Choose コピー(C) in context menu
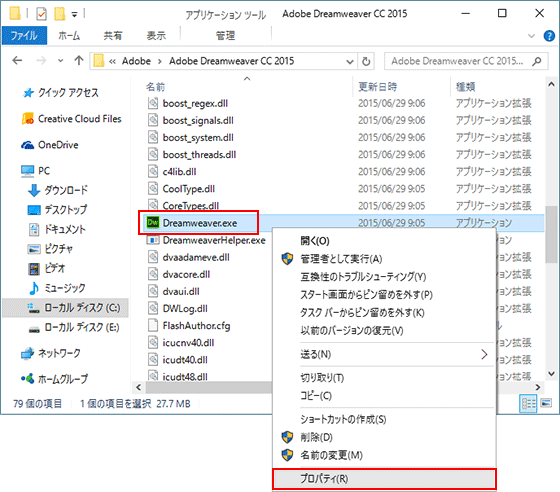 click(x=384, y=396)
